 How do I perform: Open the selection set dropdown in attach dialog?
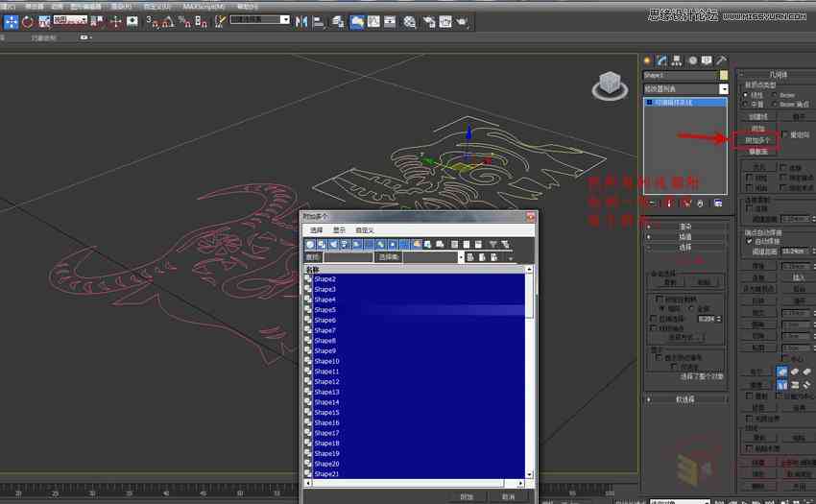tap(461, 257)
